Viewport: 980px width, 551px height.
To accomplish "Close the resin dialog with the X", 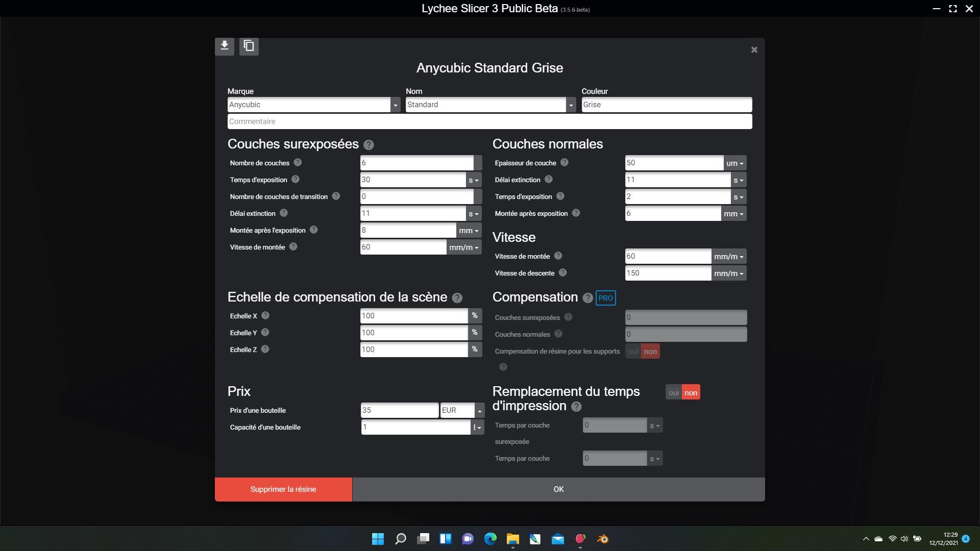I will tap(754, 50).
